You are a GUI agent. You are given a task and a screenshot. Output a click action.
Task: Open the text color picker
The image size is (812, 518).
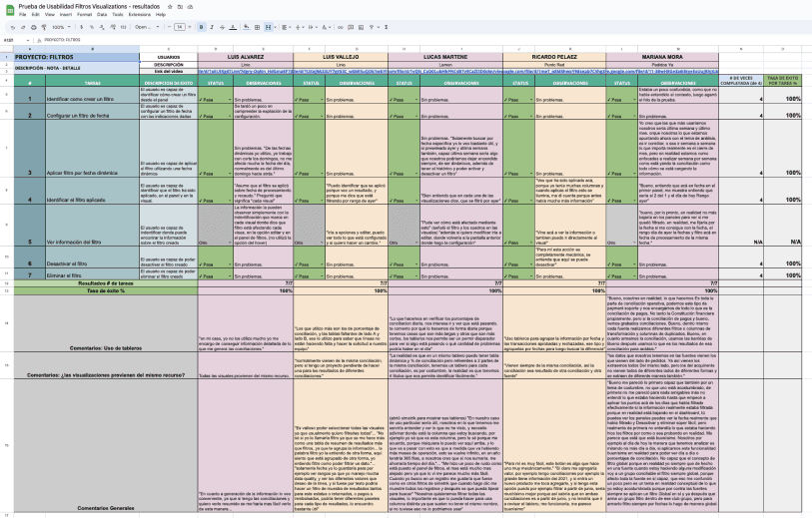pyautogui.click(x=233, y=27)
